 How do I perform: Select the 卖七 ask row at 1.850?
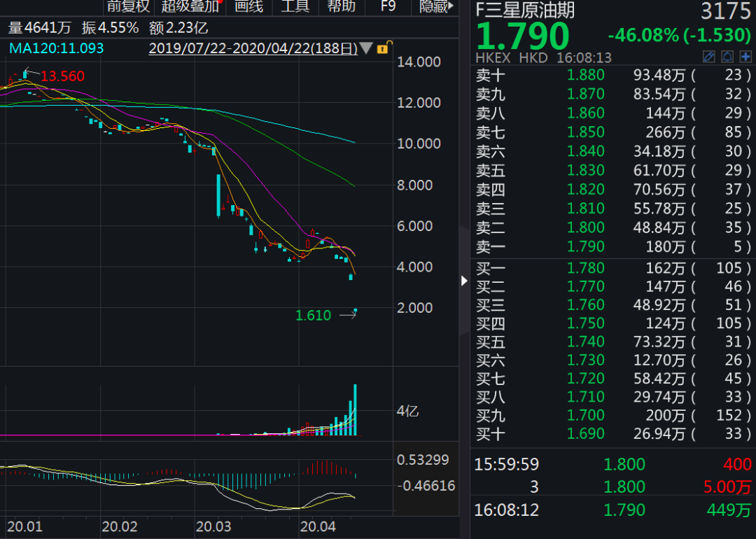[x=612, y=132]
